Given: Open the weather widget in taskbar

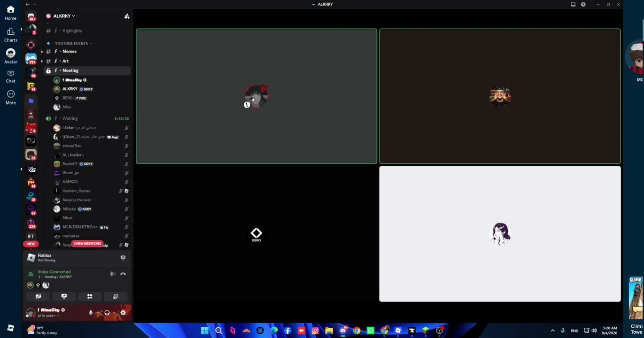Looking at the screenshot, I should 43,330.
